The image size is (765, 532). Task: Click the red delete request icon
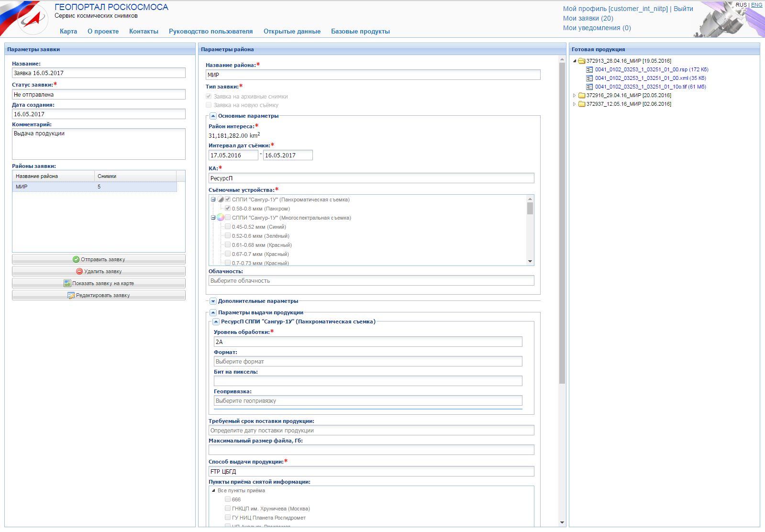click(79, 271)
